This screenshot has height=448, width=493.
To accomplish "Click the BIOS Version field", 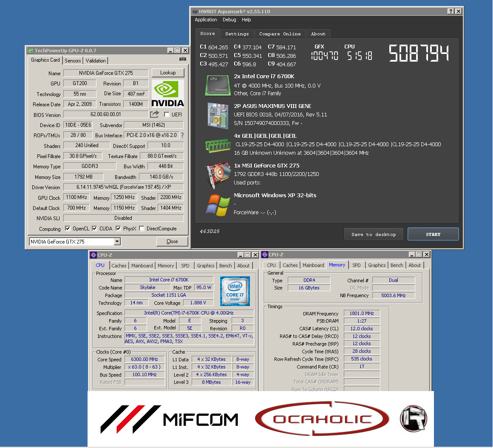I will [106, 114].
